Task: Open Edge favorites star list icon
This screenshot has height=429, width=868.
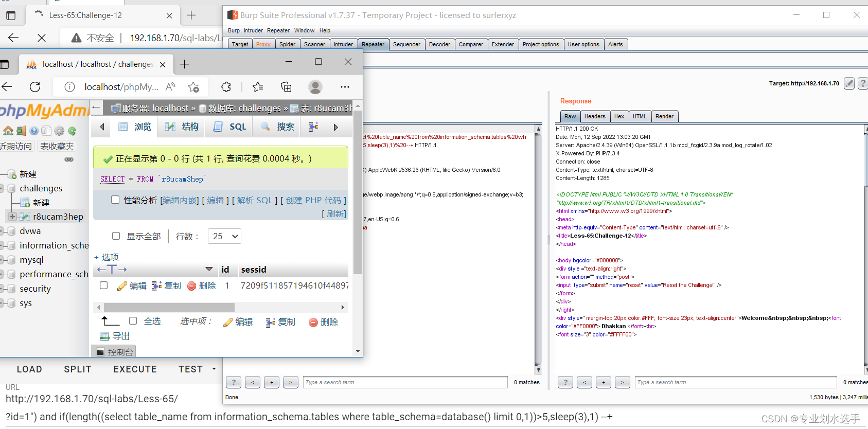Action: click(258, 87)
